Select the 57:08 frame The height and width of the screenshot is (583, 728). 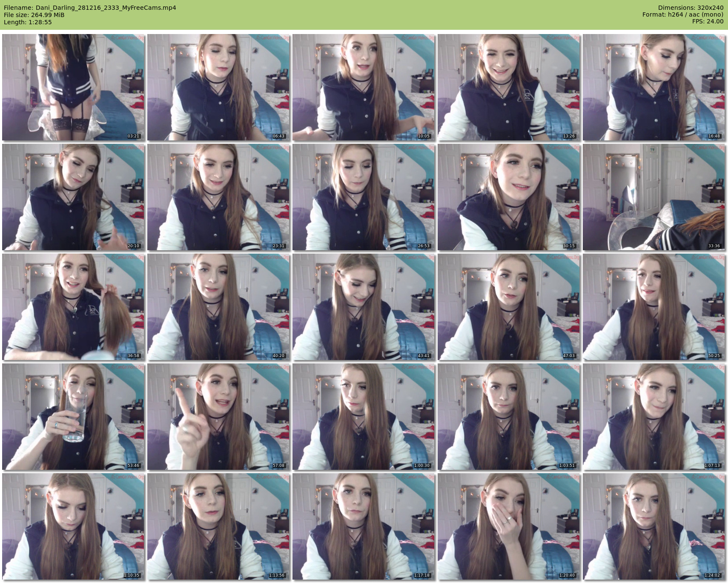coord(218,417)
